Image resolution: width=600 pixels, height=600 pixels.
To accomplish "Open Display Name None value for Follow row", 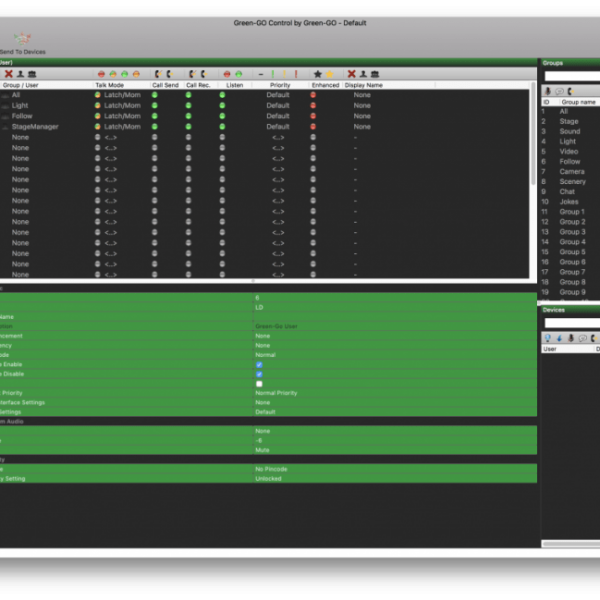I will point(362,116).
